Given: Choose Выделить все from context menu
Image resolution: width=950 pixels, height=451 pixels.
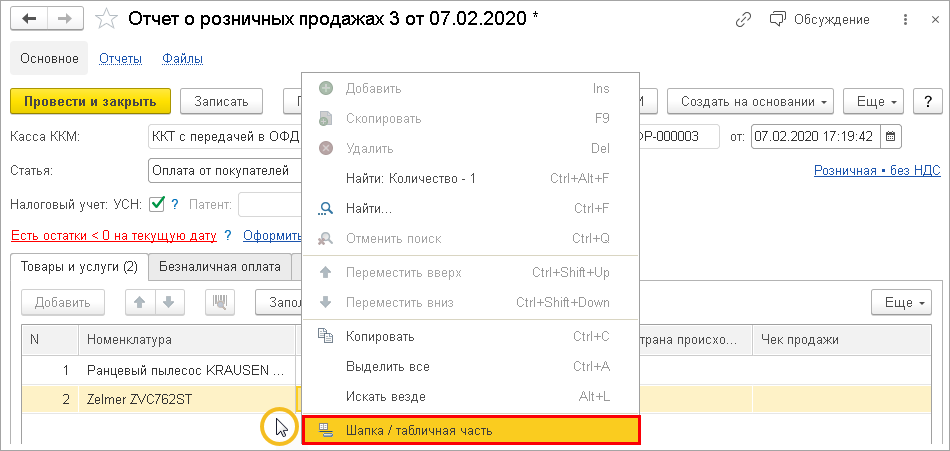Looking at the screenshot, I should [x=387, y=367].
